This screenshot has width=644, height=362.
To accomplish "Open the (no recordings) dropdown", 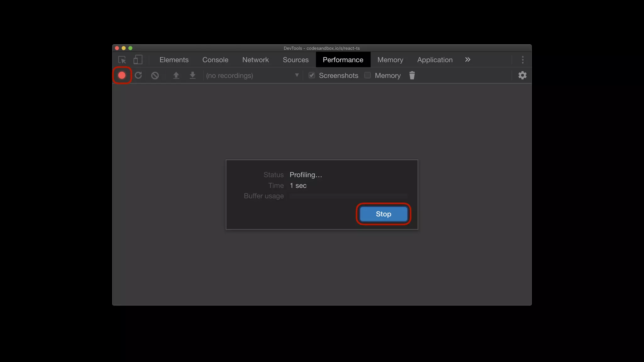I will (252, 75).
